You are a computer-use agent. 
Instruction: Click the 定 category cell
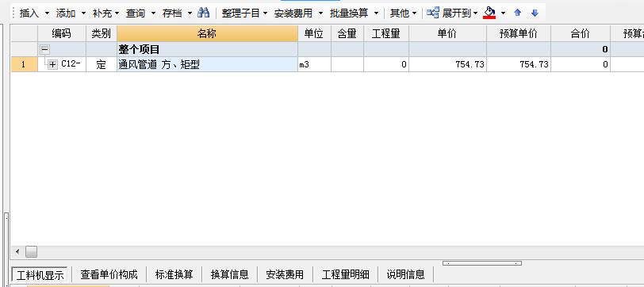(x=102, y=64)
